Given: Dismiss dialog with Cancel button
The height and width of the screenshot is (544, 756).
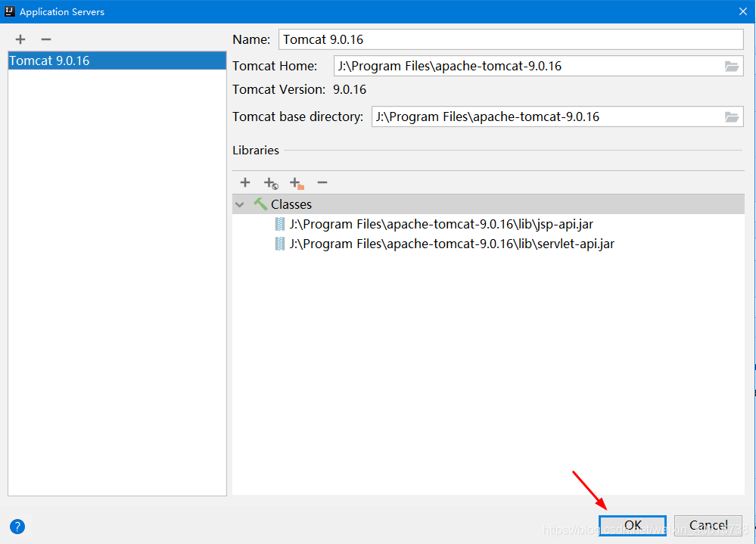Looking at the screenshot, I should (x=708, y=525).
